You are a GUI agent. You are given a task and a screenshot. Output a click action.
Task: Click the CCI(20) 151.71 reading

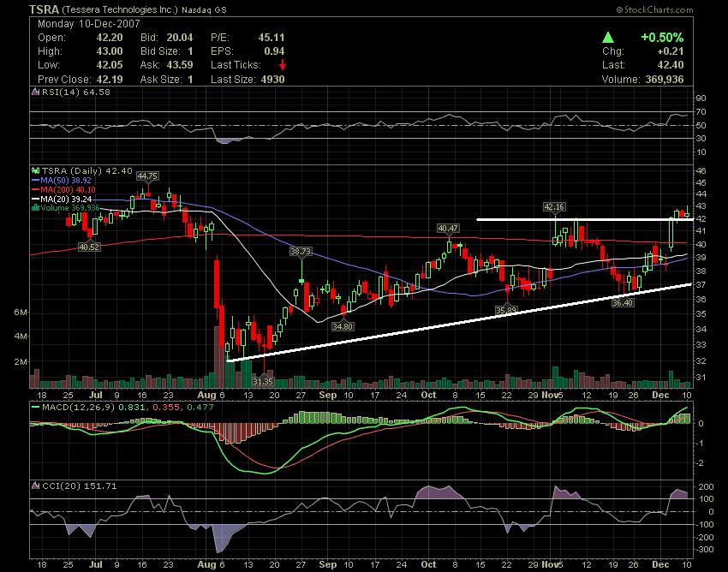point(80,486)
